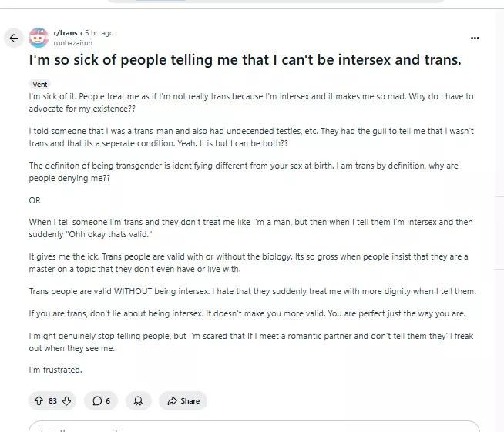
Task: Click the 'I'm frustrated.' closing line
Action: [55, 370]
